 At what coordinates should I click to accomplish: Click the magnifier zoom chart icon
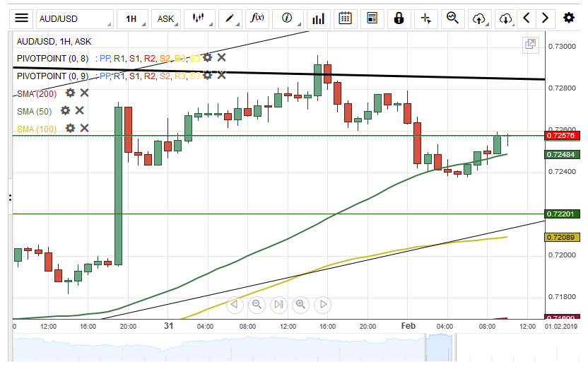coord(452,18)
